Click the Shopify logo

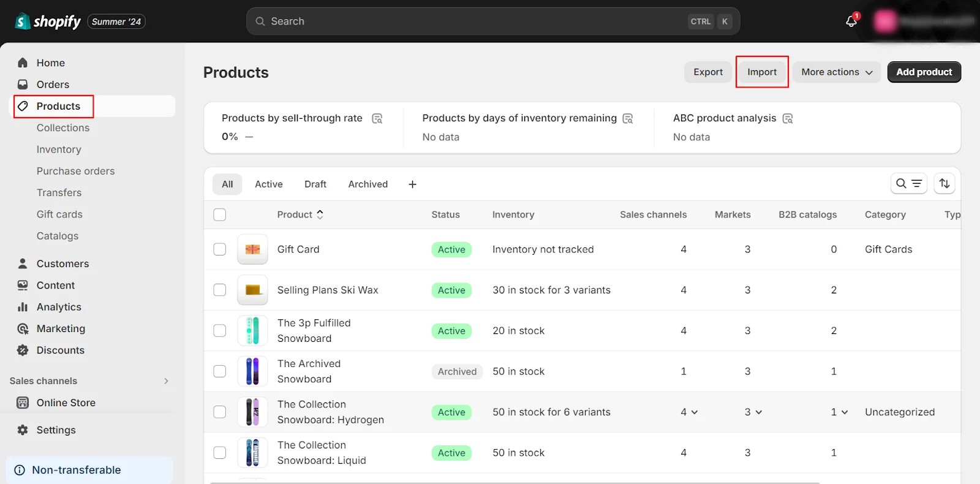pyautogui.click(x=48, y=21)
